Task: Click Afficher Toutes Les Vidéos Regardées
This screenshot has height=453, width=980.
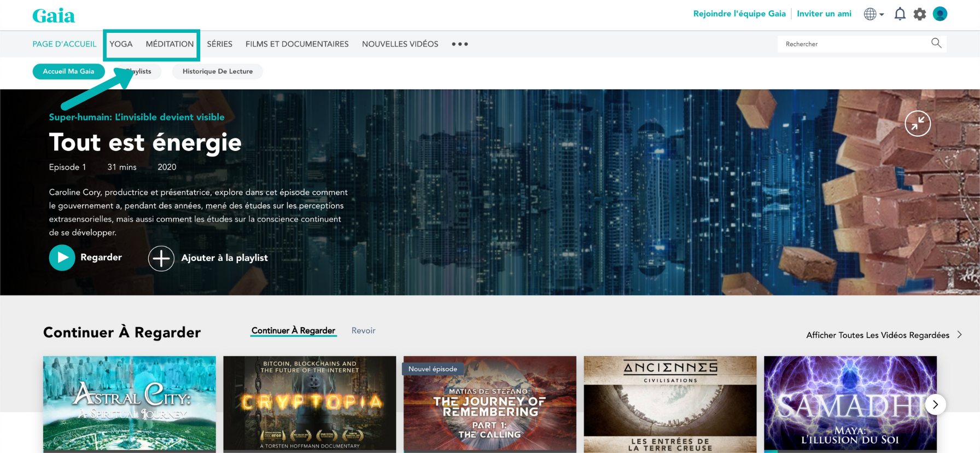Action: (x=884, y=335)
